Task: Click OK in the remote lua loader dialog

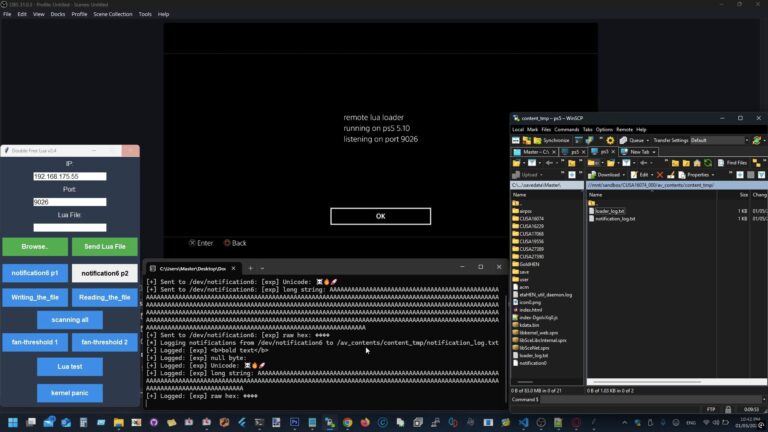Action: [381, 216]
